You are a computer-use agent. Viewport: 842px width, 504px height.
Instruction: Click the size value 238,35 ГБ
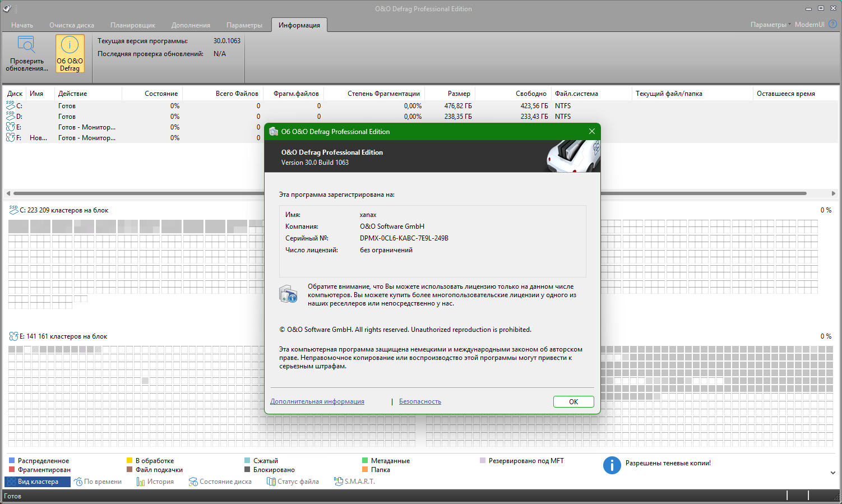coord(458,117)
